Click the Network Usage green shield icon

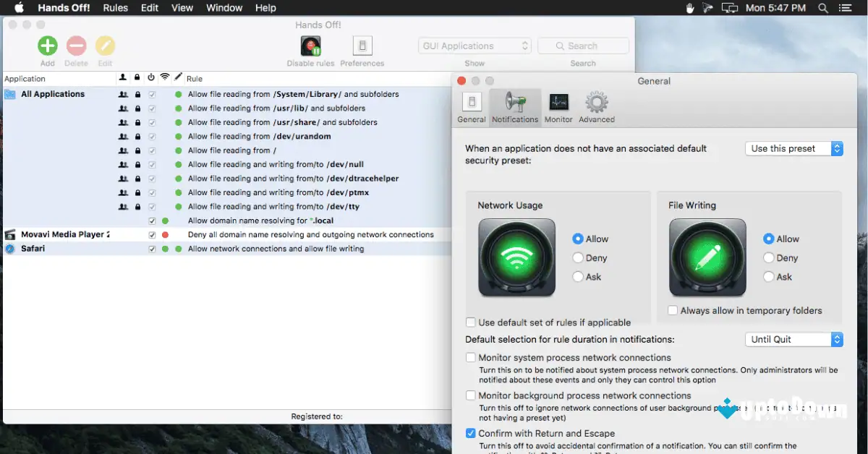516,257
